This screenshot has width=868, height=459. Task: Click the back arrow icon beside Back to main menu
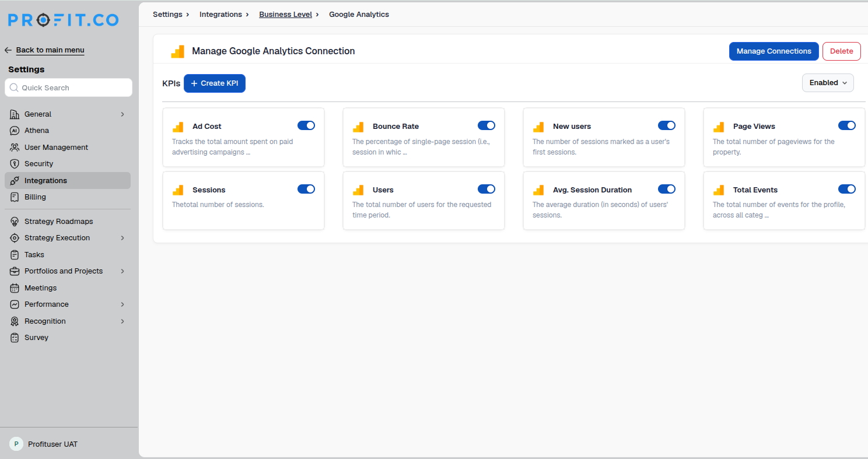pyautogui.click(x=8, y=50)
